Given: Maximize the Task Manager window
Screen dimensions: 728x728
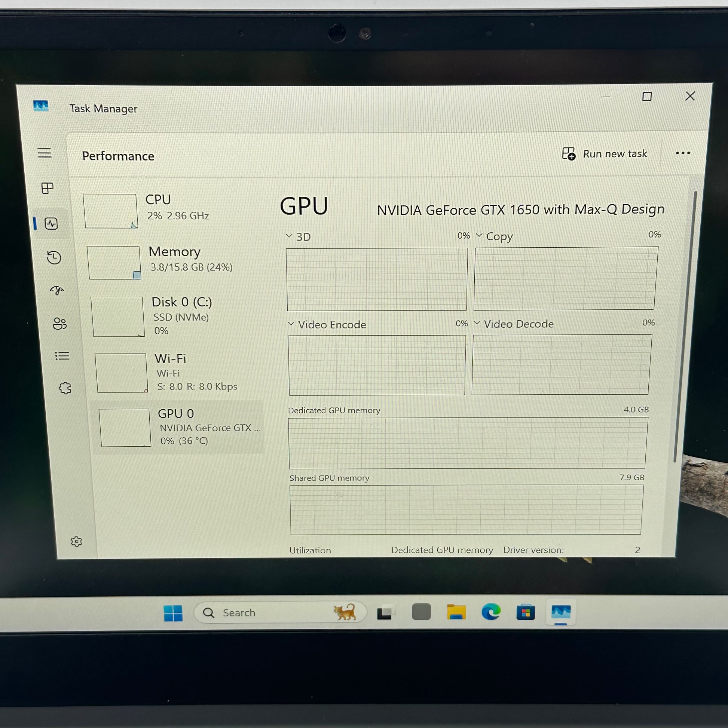Looking at the screenshot, I should (647, 97).
